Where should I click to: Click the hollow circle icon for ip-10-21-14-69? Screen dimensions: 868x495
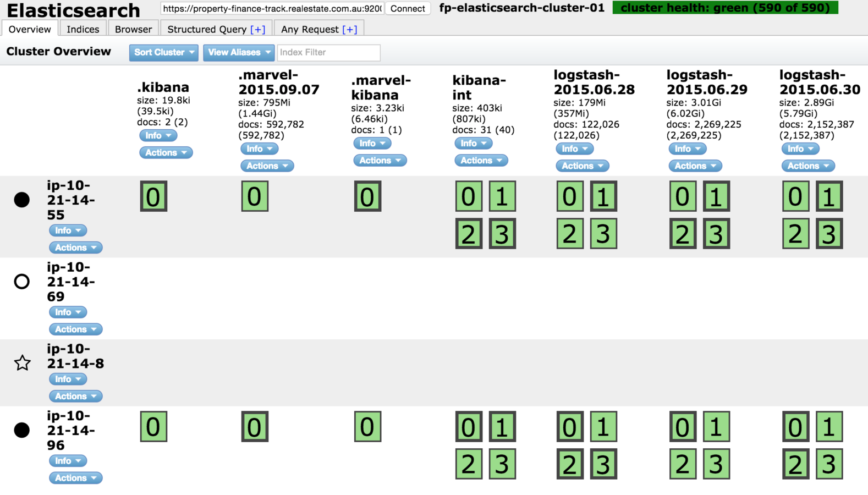click(22, 282)
